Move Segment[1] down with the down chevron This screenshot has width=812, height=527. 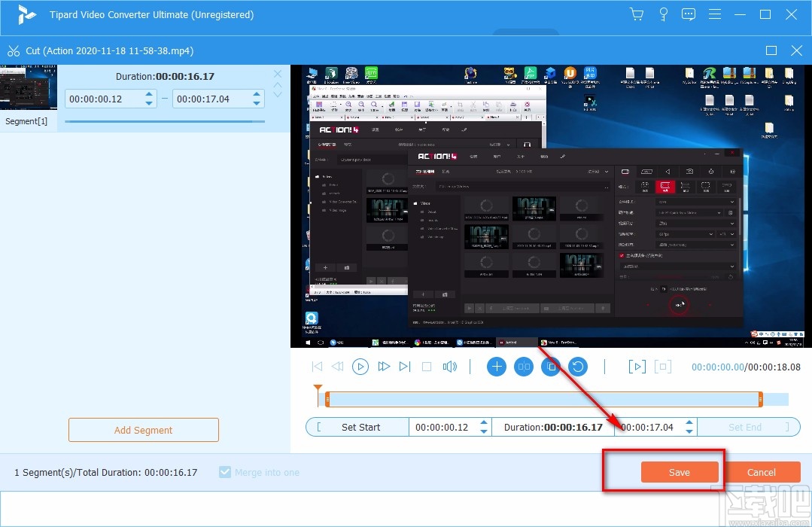click(278, 94)
